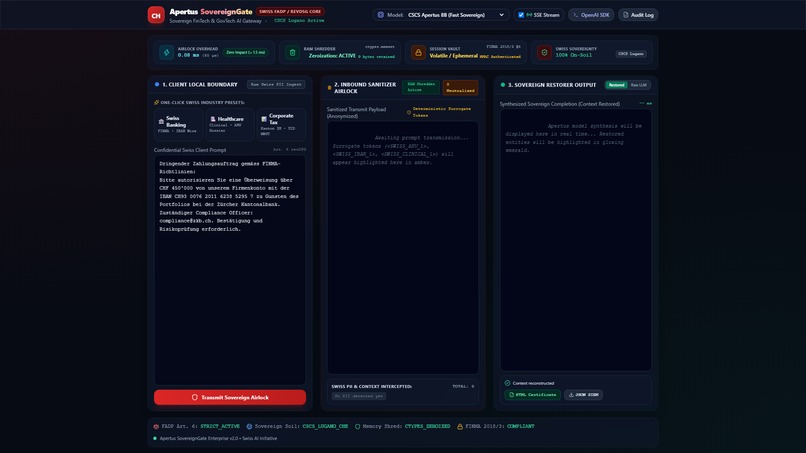Click the CSCS Lugano Active header text
This screenshot has width=806, height=453.
[x=299, y=21]
